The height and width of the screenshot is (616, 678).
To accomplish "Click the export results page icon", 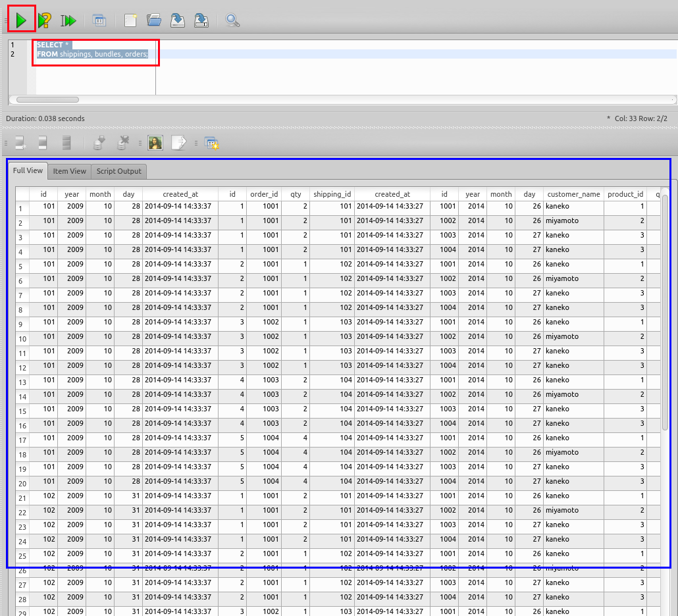I will (x=178, y=143).
